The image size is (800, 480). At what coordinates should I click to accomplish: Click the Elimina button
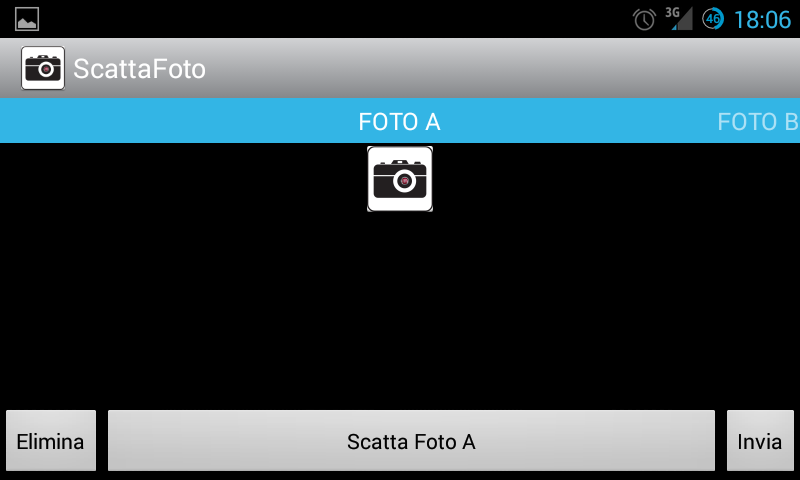tap(51, 440)
